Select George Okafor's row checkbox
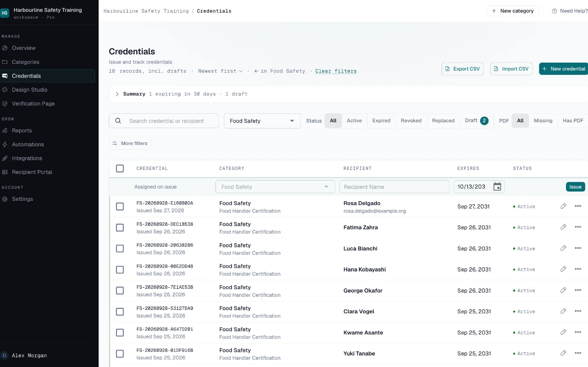Screen dimensions: 588x367 (x=120, y=290)
